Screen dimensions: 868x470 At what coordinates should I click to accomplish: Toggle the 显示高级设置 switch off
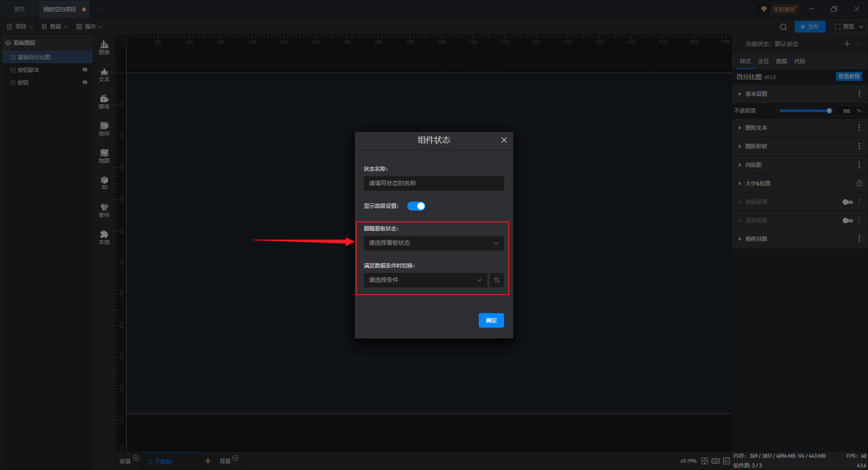(416, 206)
